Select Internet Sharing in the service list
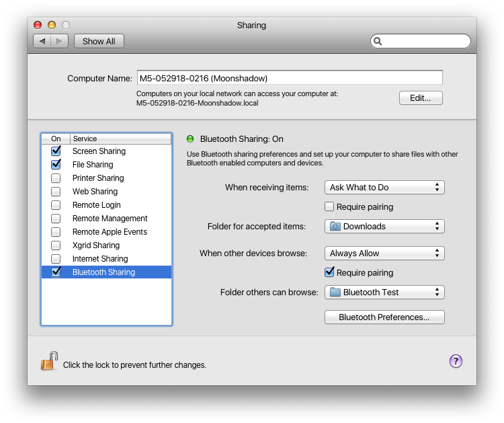This screenshot has height=423, width=504. pos(100,259)
